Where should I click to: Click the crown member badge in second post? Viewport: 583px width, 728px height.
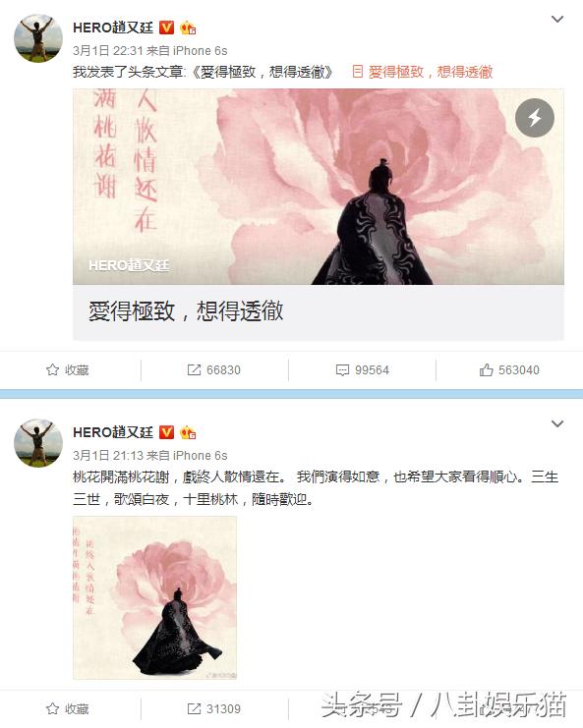point(188,432)
